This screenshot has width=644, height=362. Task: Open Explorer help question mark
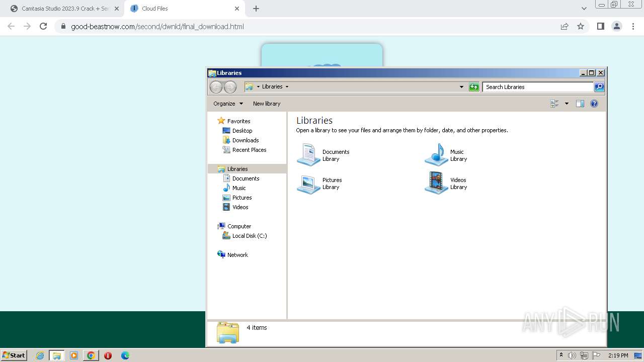coord(594,104)
